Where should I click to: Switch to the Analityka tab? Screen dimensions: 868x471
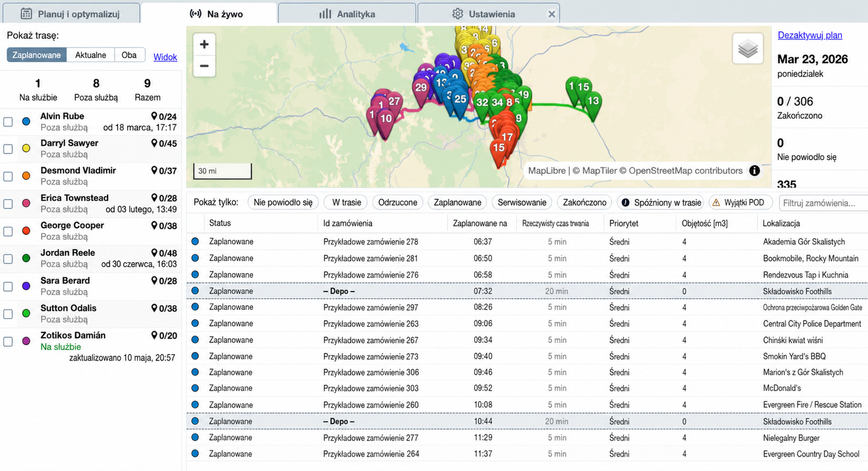(347, 14)
